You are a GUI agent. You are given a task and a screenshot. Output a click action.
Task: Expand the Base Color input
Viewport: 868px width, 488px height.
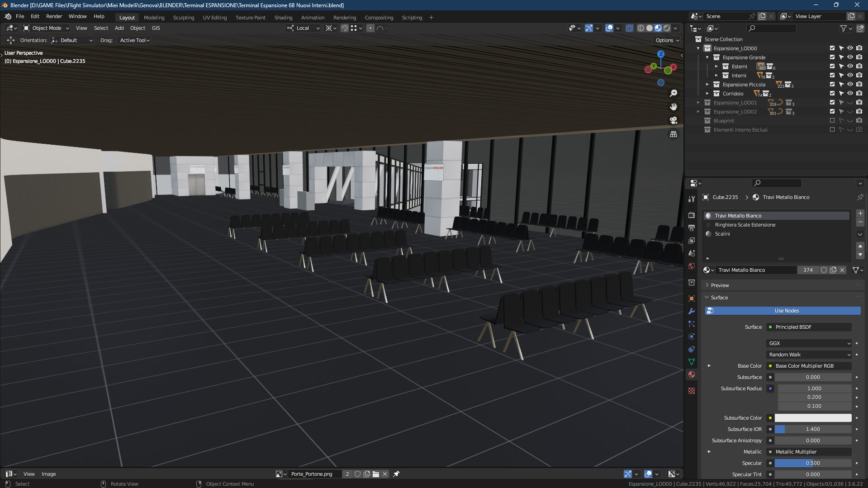709,366
